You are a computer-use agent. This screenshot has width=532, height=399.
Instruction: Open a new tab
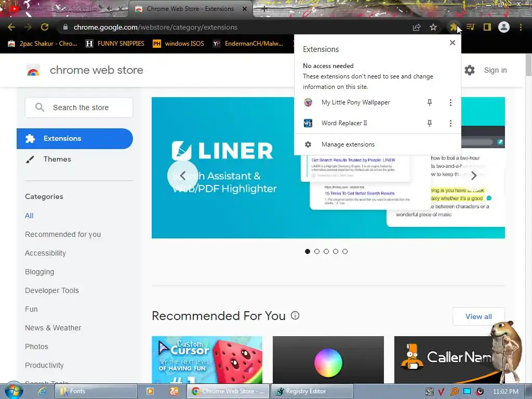pyautogui.click(x=264, y=9)
